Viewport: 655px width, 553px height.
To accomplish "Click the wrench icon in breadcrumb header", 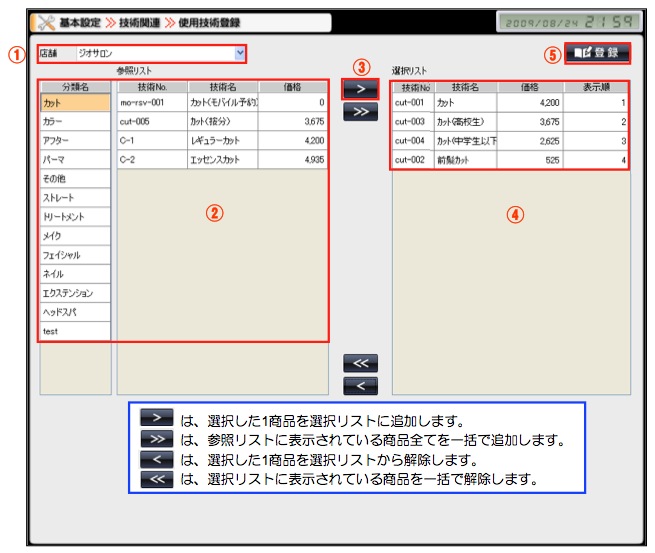I will 45,21.
